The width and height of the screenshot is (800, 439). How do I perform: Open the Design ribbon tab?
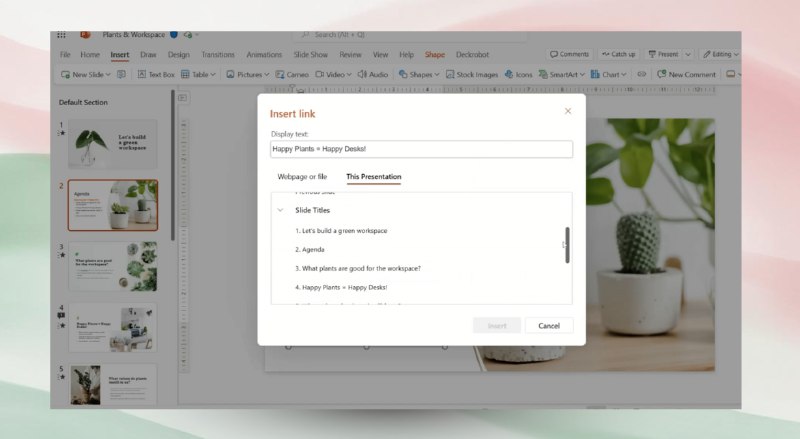click(179, 55)
